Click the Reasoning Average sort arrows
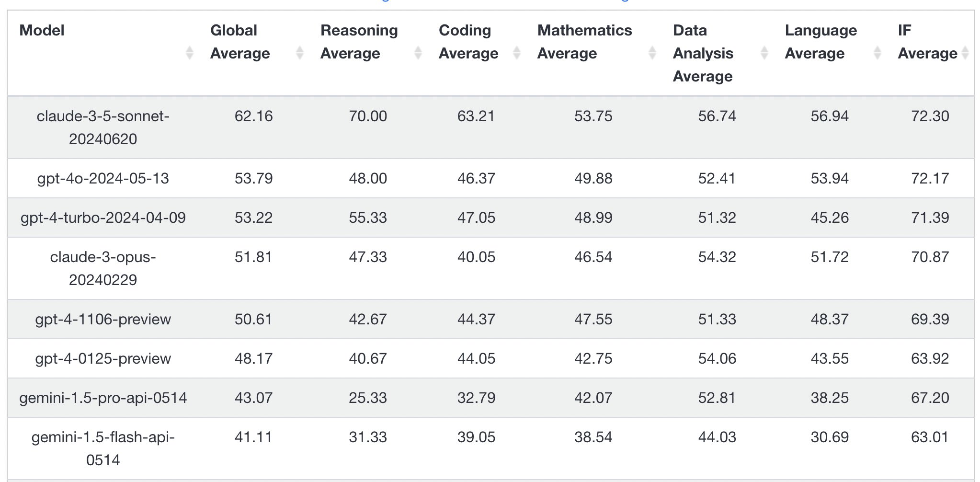Image resolution: width=980 pixels, height=482 pixels. click(x=418, y=53)
